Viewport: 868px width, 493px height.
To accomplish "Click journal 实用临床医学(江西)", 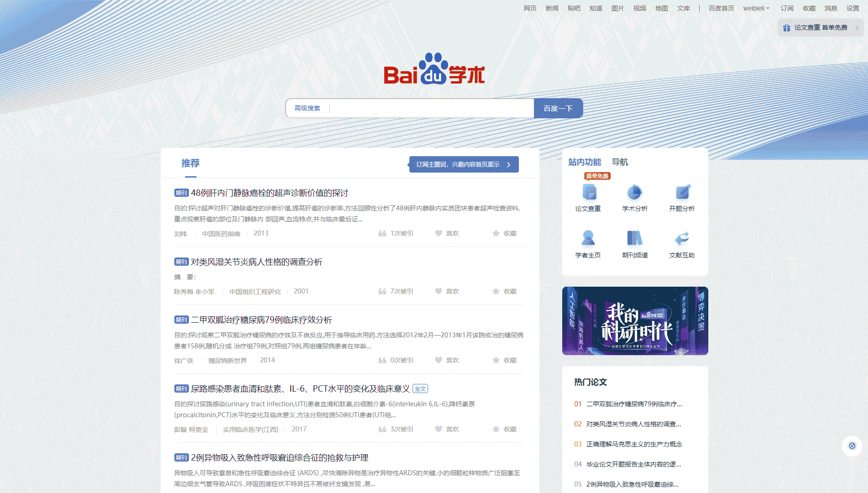I will [x=251, y=430].
